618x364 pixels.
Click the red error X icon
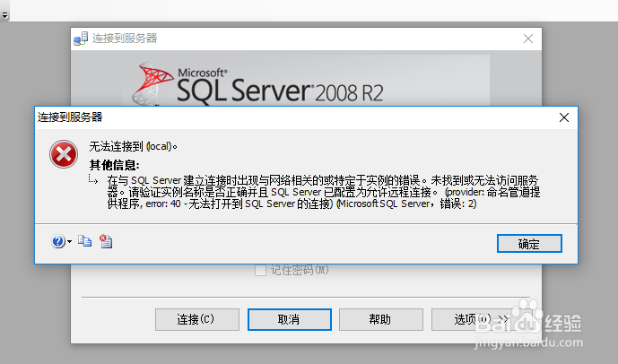click(64, 154)
